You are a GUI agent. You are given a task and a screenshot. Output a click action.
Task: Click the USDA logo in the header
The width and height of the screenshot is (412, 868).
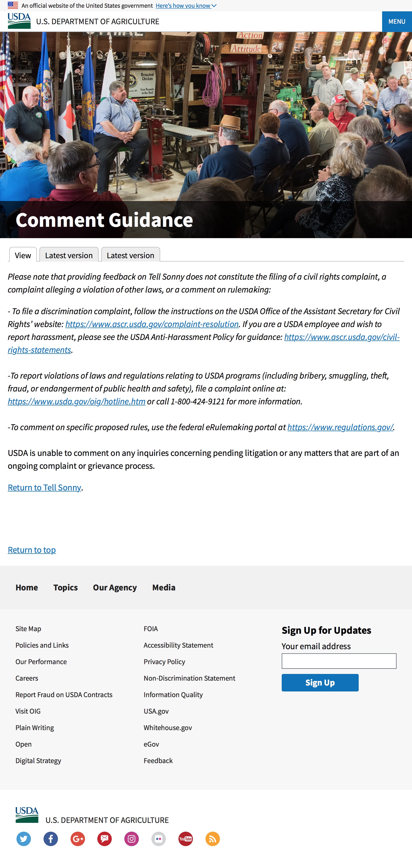[x=19, y=21]
